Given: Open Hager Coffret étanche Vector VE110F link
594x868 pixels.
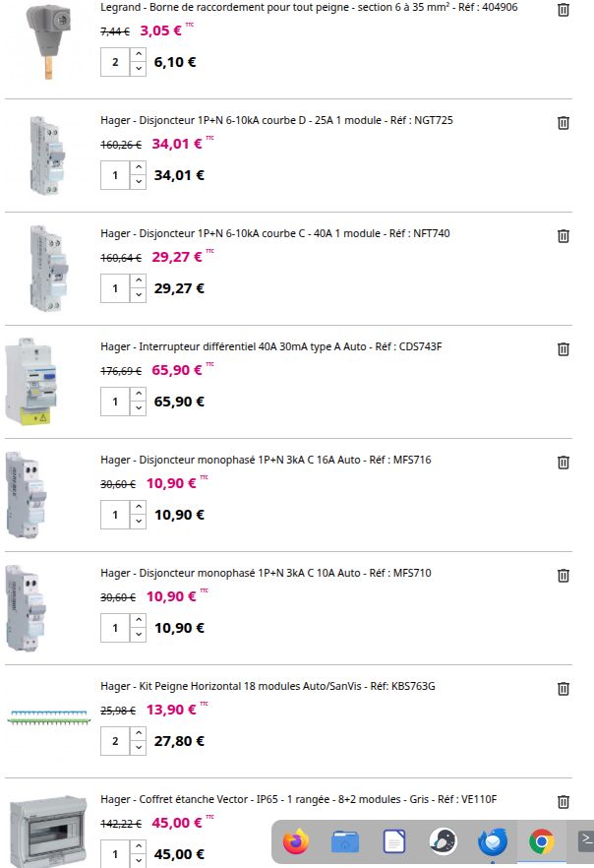Looking at the screenshot, I should [299, 799].
